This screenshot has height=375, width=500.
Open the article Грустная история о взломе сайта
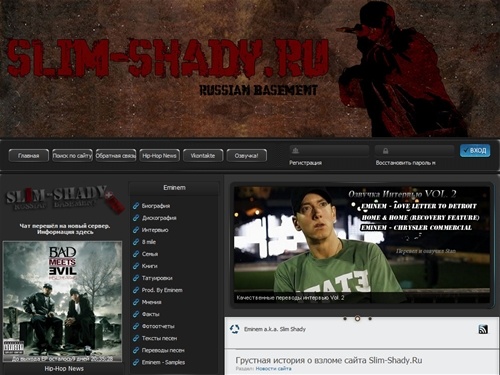click(329, 360)
